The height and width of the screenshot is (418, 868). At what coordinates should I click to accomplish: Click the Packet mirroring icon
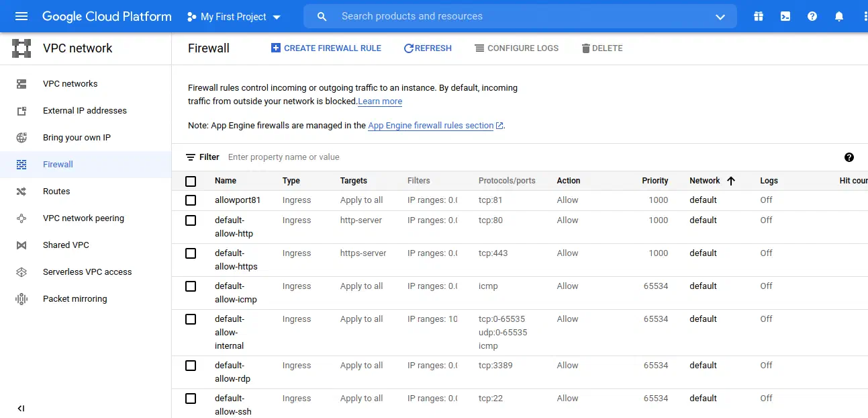tap(21, 299)
